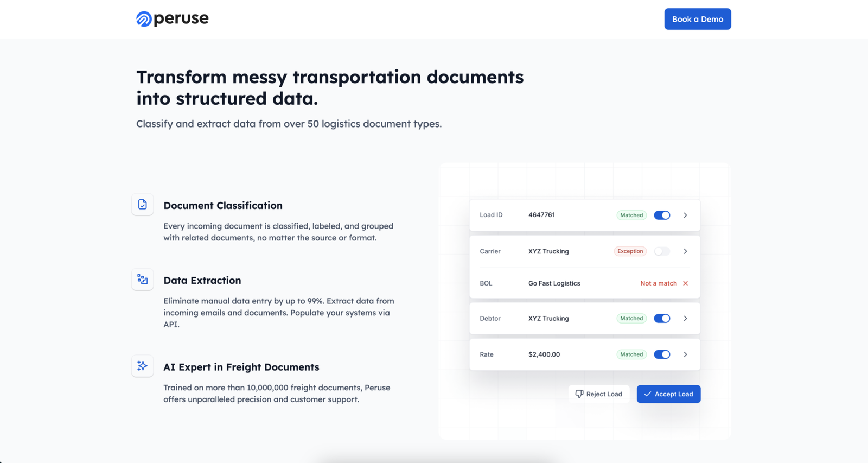
Task: Click the subtitle about 50 logistics document types
Action: (289, 124)
